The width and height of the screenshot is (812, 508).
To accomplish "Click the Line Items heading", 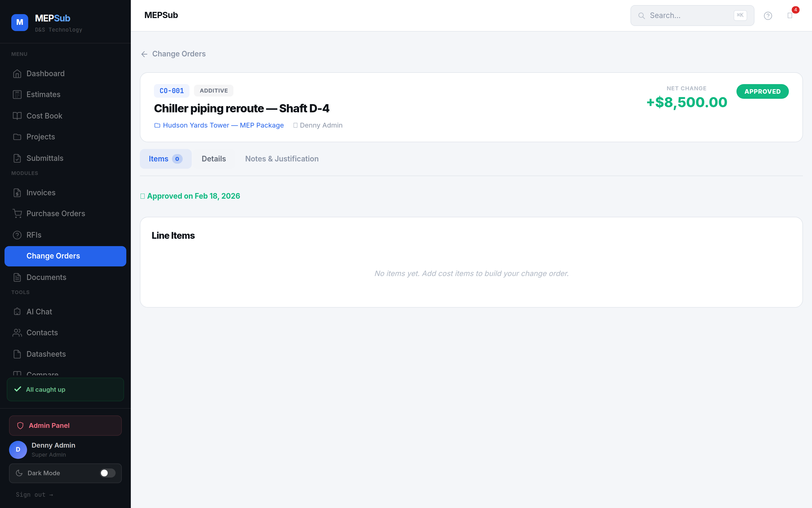I will [x=173, y=236].
